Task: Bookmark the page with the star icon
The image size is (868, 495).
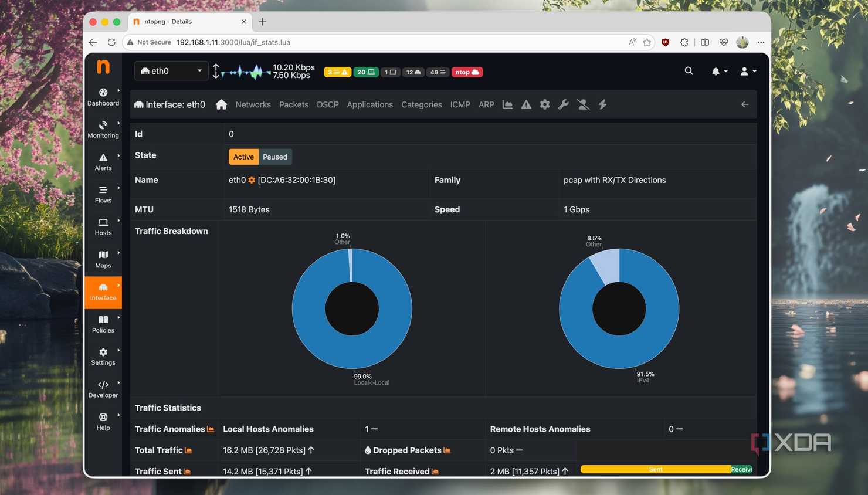Action: tap(647, 42)
